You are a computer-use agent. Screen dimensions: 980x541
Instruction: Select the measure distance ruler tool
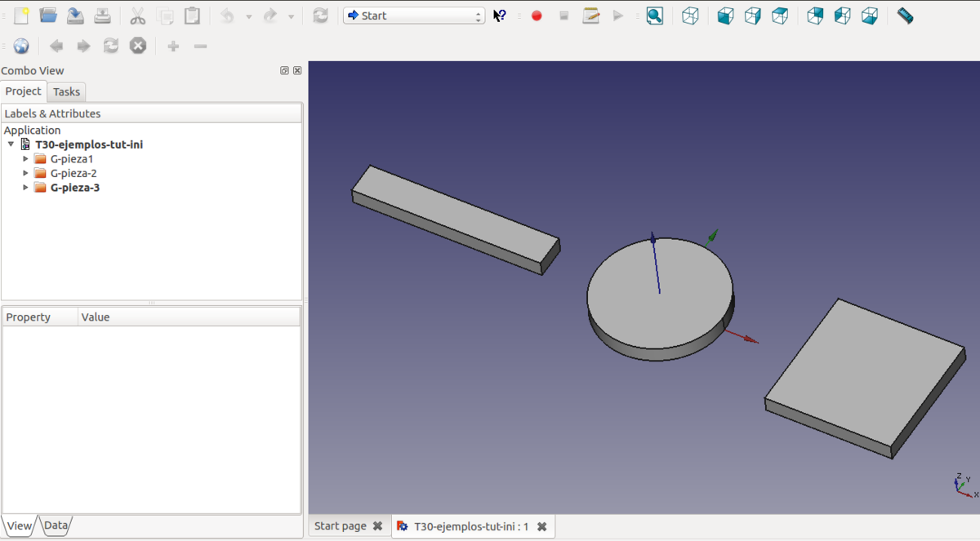pyautogui.click(x=905, y=16)
